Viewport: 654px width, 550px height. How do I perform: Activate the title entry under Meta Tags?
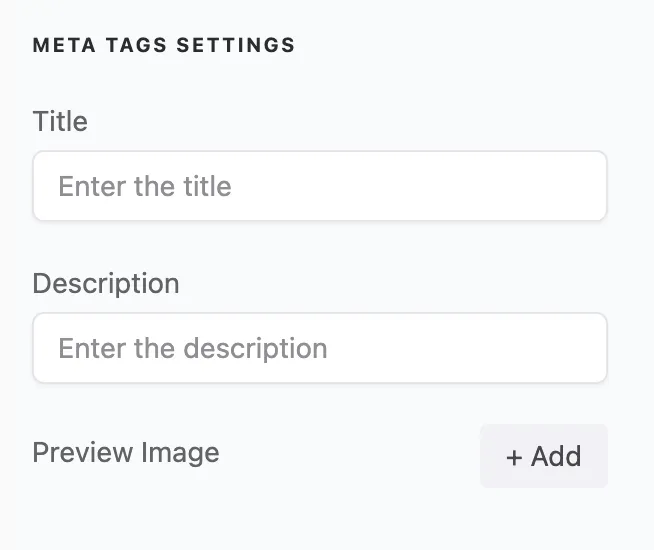point(320,186)
